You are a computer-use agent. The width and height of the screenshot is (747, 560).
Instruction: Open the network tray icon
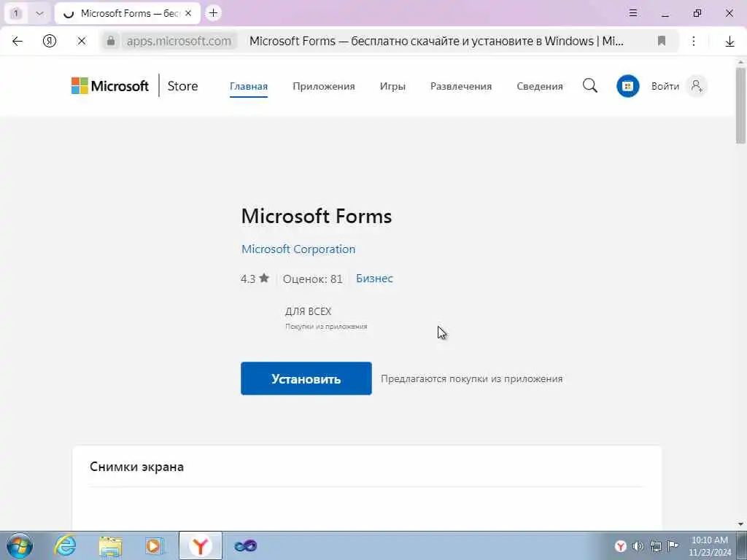tap(656, 546)
